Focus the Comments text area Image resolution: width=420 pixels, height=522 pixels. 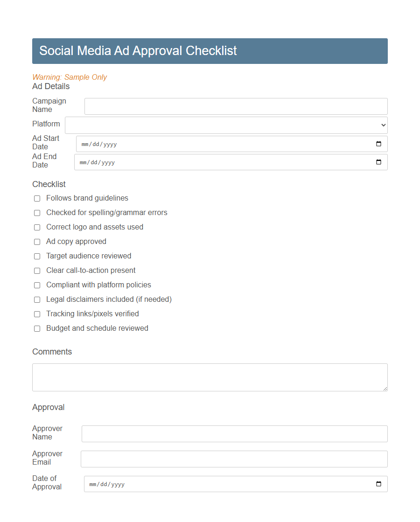click(x=210, y=377)
